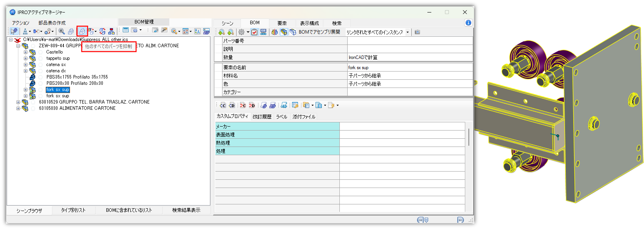Click the first stamp document icon
Screen dimensions: 644x229
264,105
